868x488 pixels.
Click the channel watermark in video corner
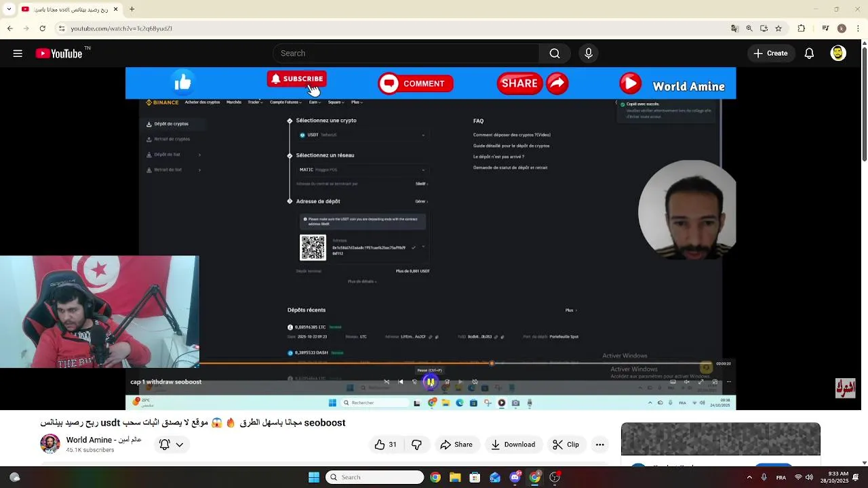[x=845, y=388]
